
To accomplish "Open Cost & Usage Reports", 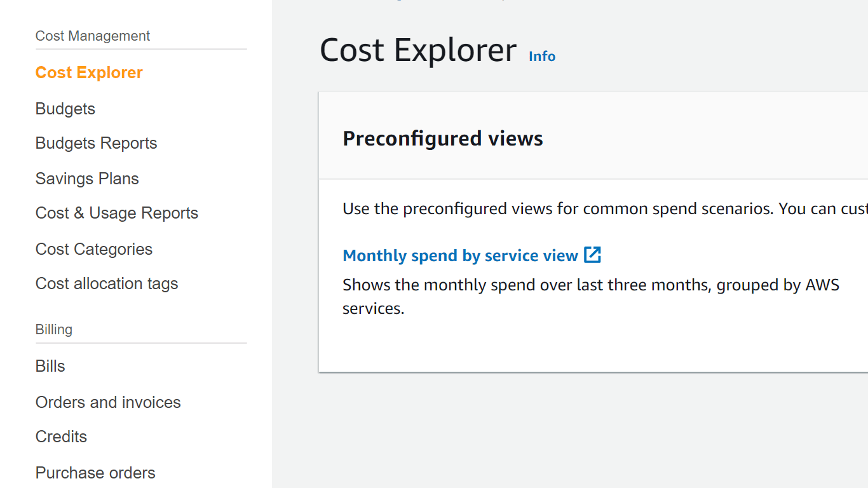I will coord(116,213).
